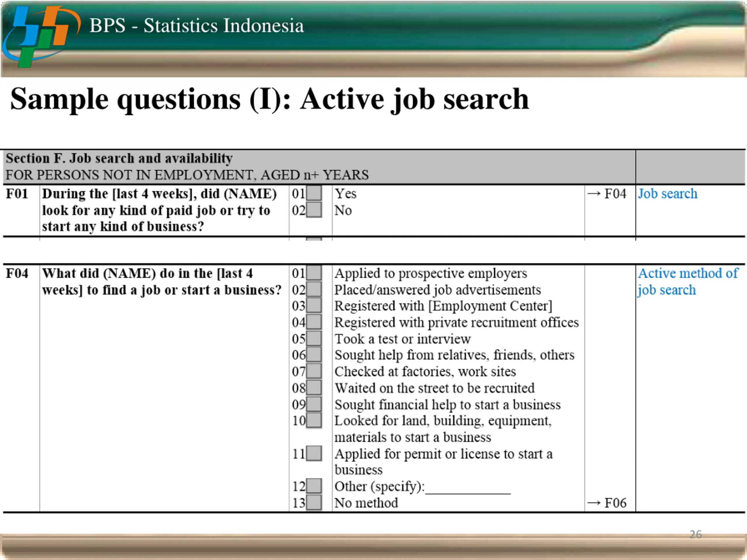Click slide page number 26
This screenshot has width=747, height=560.
696,534
